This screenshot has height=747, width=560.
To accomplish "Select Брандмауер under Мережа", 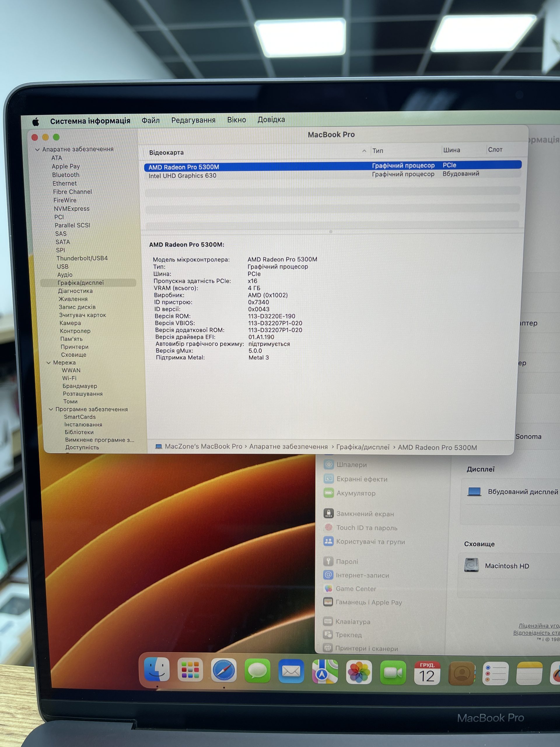I will pyautogui.click(x=80, y=386).
